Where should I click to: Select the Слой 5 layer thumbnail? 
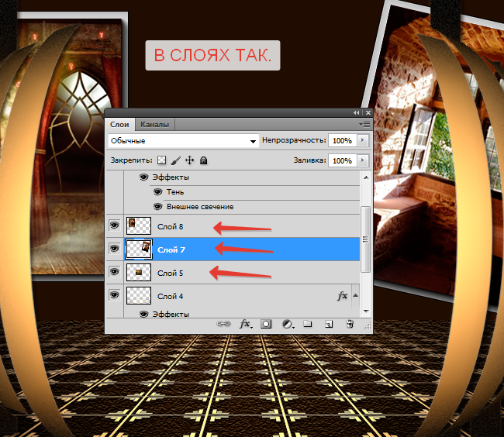click(139, 272)
